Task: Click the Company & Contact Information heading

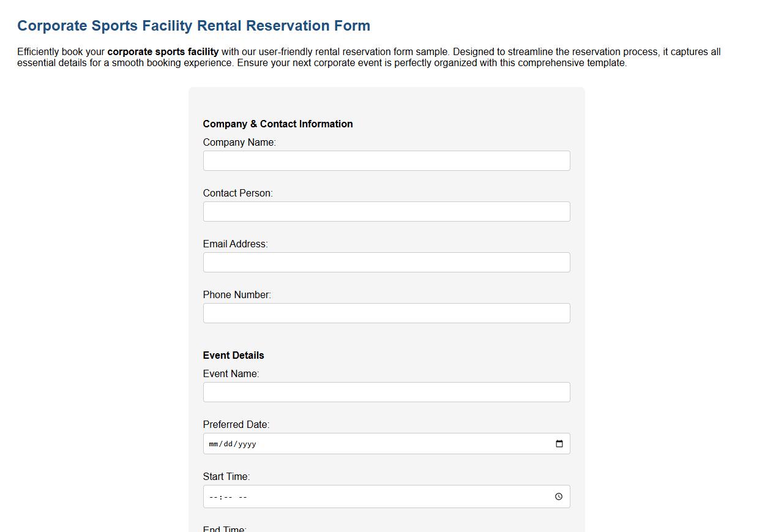Action: coord(278,124)
